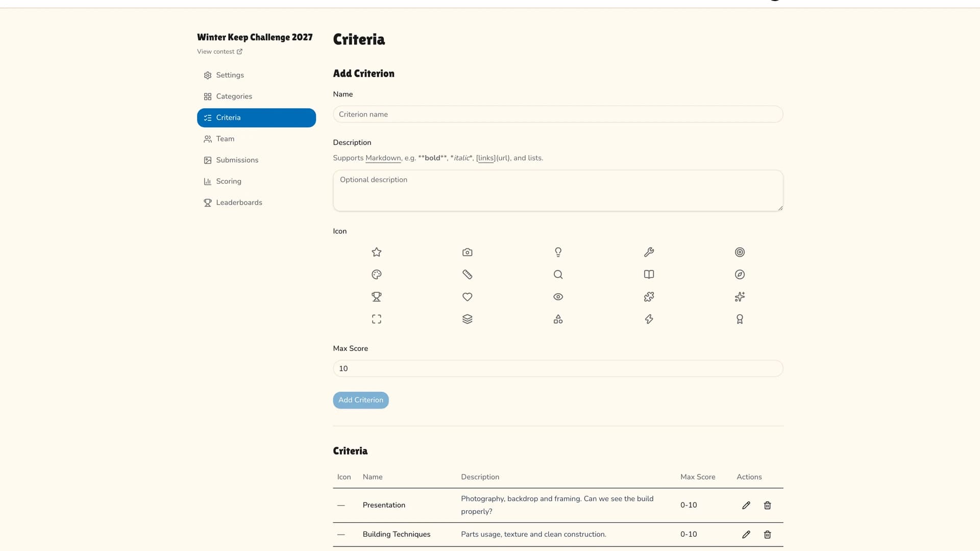Pick the open book icon
This screenshot has height=551, width=980.
pos(649,274)
